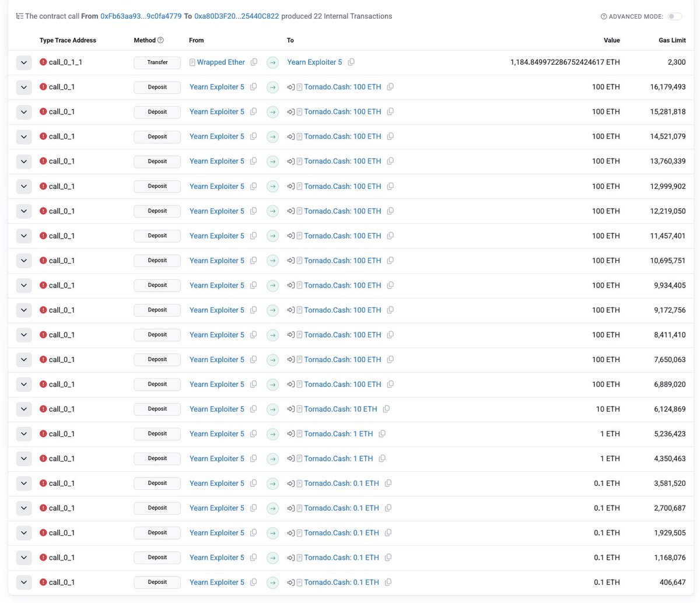Open Tornado.Cash: 0.1 ETH in gas 3,581,520 row
Screen dimensions: 700x603
coord(341,483)
